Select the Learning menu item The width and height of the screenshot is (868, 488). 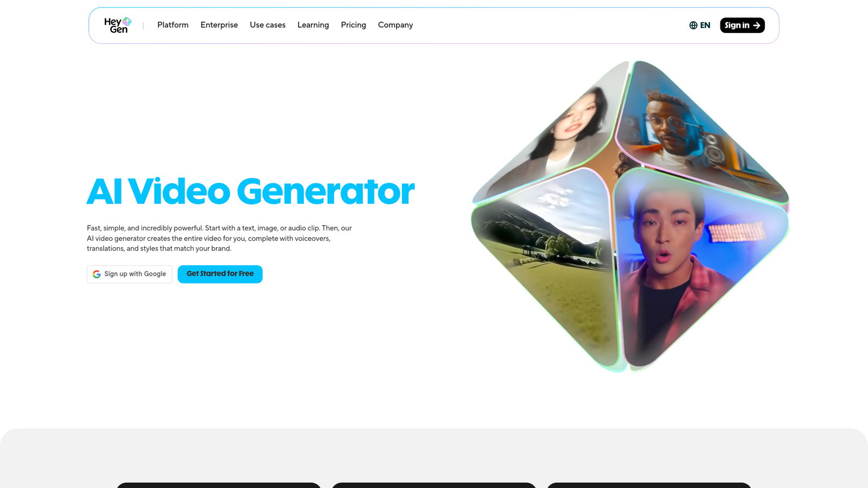[x=313, y=25]
